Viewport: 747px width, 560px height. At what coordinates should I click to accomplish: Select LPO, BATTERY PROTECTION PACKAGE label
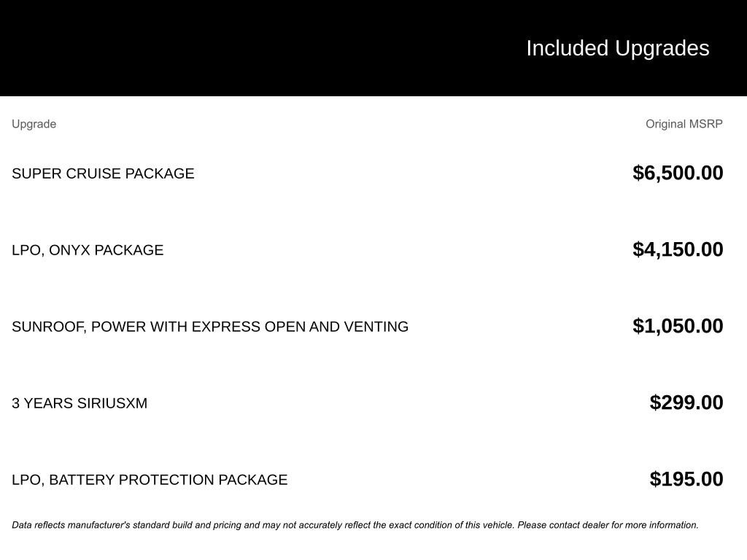(x=150, y=480)
